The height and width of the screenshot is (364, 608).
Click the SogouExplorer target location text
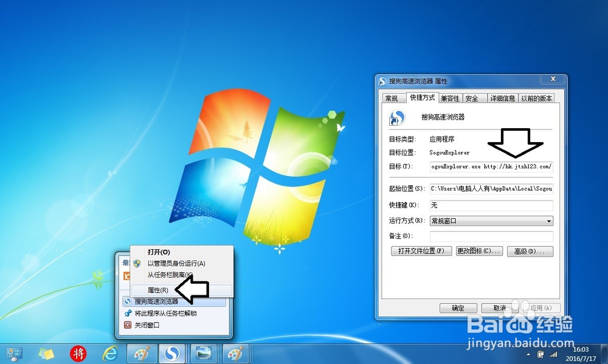pos(449,153)
